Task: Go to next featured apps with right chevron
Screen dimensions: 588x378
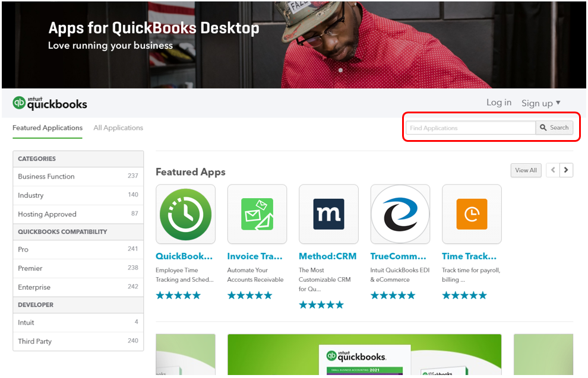Action: coord(566,170)
